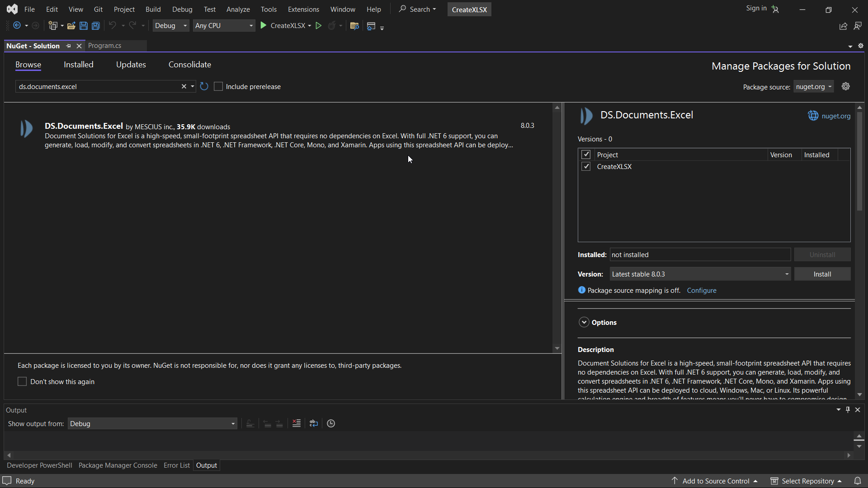Close the NuGet - Solution tab
Image resolution: width=868 pixels, height=488 pixels.
pos(79,46)
